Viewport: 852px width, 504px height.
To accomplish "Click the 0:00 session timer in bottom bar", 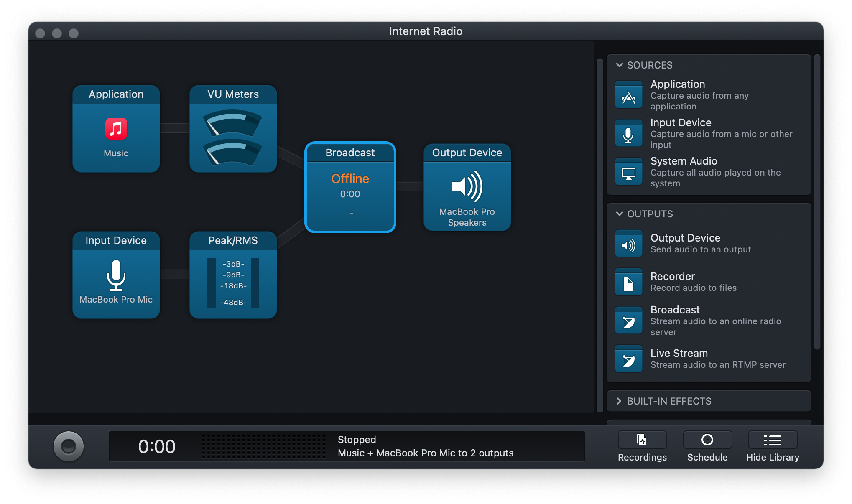I will [157, 446].
